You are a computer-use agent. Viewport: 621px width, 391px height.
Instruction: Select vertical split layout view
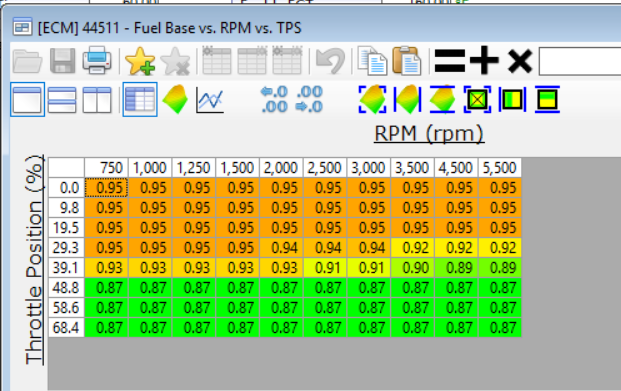[x=97, y=99]
